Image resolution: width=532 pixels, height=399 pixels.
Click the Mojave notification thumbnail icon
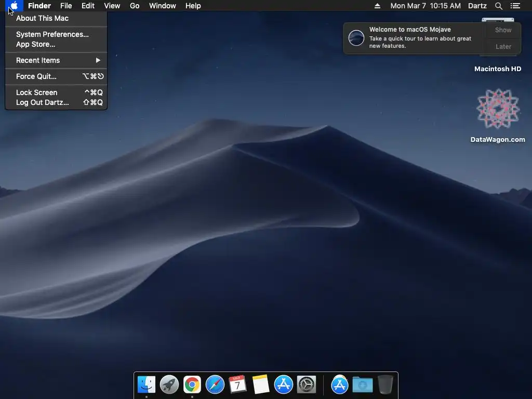tap(356, 37)
